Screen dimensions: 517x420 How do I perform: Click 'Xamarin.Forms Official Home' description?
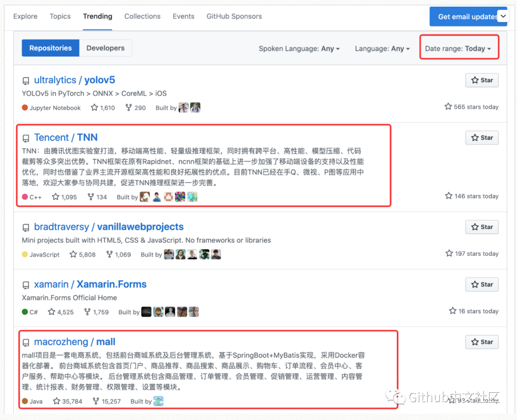point(69,297)
